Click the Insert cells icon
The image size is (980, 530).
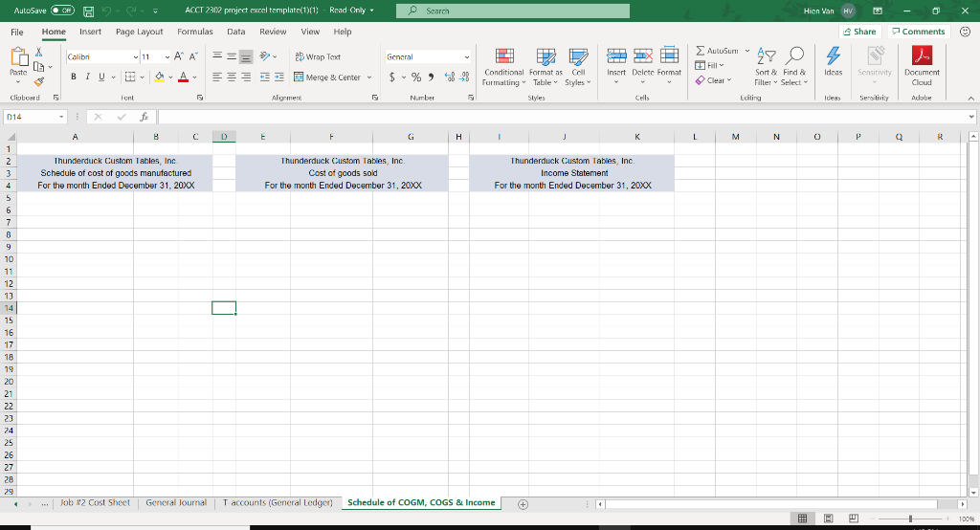pos(616,56)
